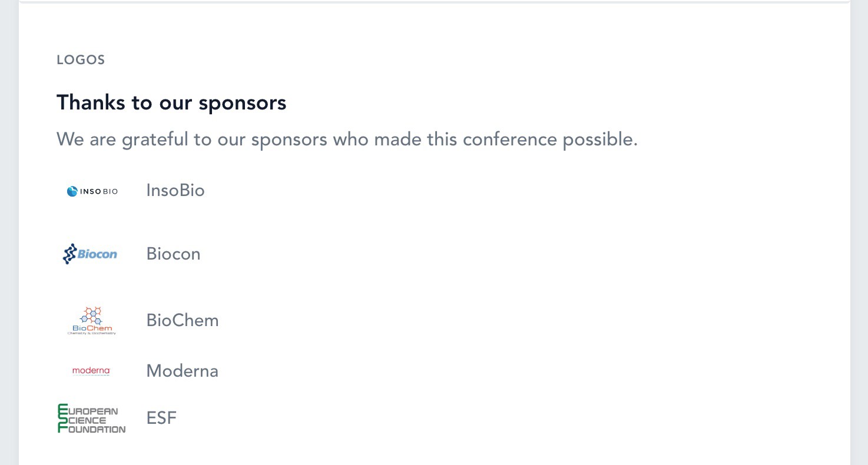Click the hexagon molecule graphic above BioChem
The height and width of the screenshot is (465, 868).
[92, 315]
